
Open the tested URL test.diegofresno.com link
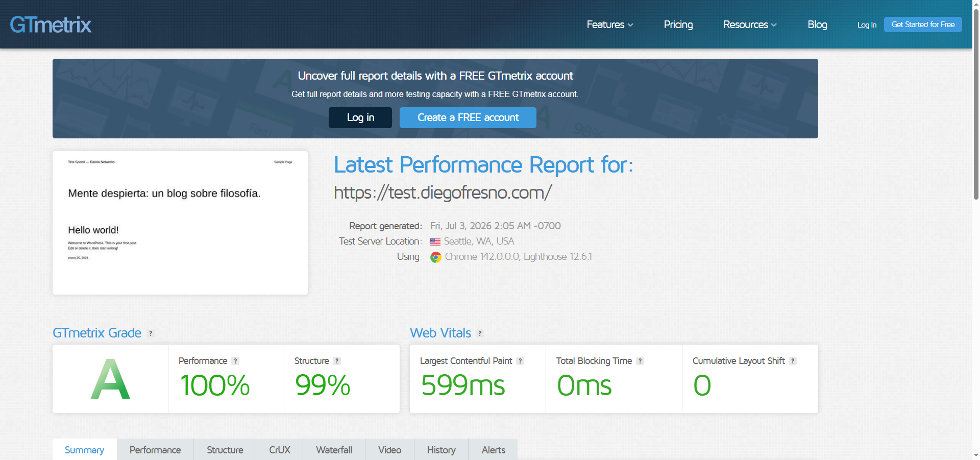[443, 192]
